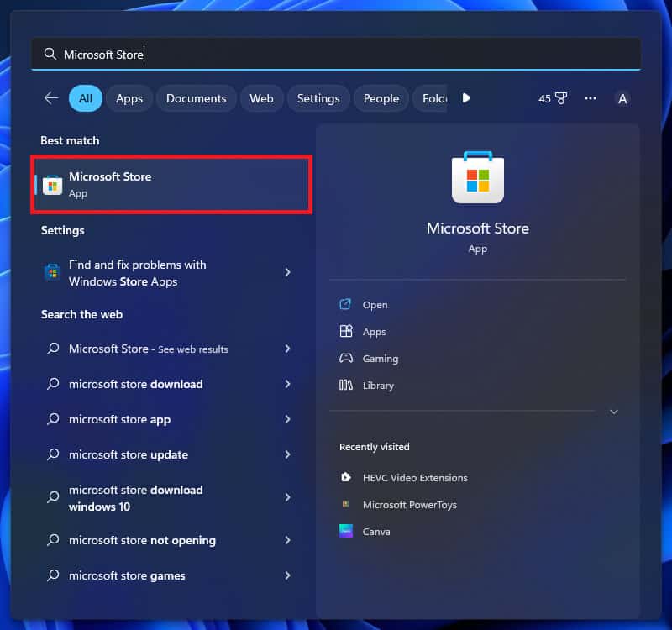
Task: Expand more quick actions with the down chevron
Action: [613, 412]
